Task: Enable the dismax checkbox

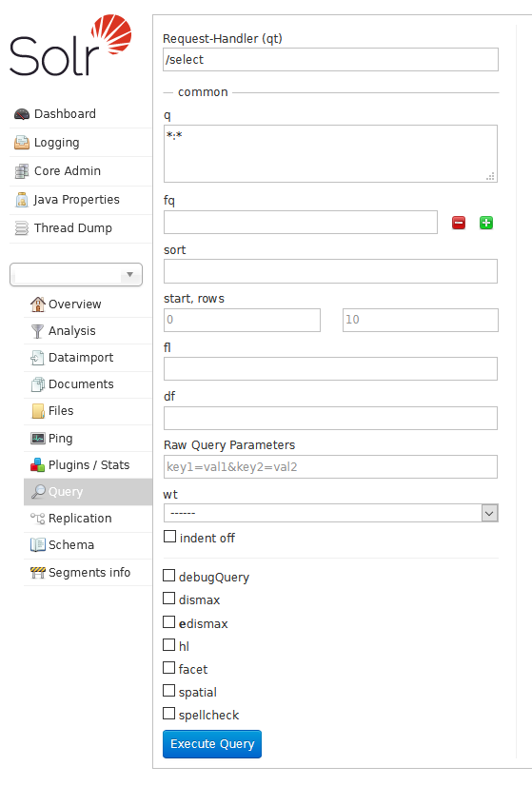Action: pyautogui.click(x=169, y=599)
